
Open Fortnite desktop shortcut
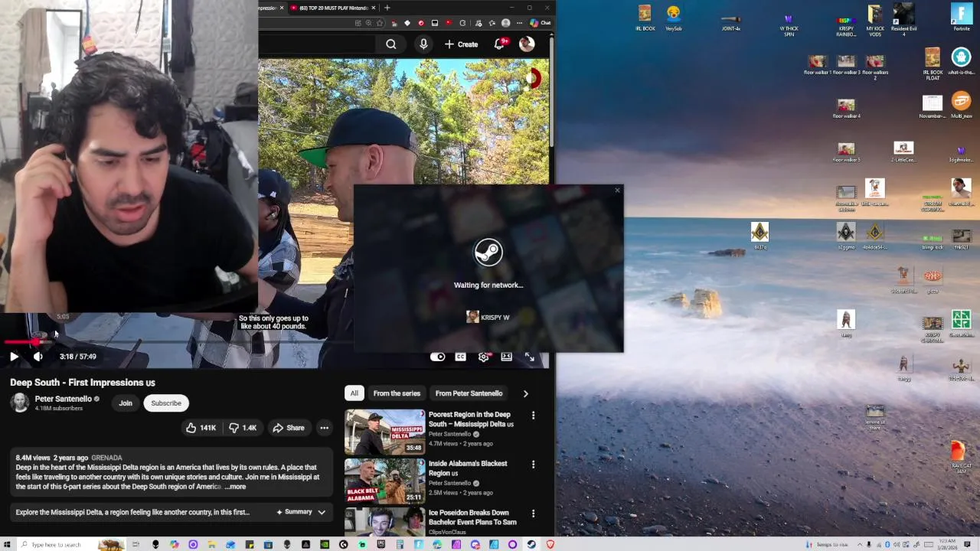[961, 18]
